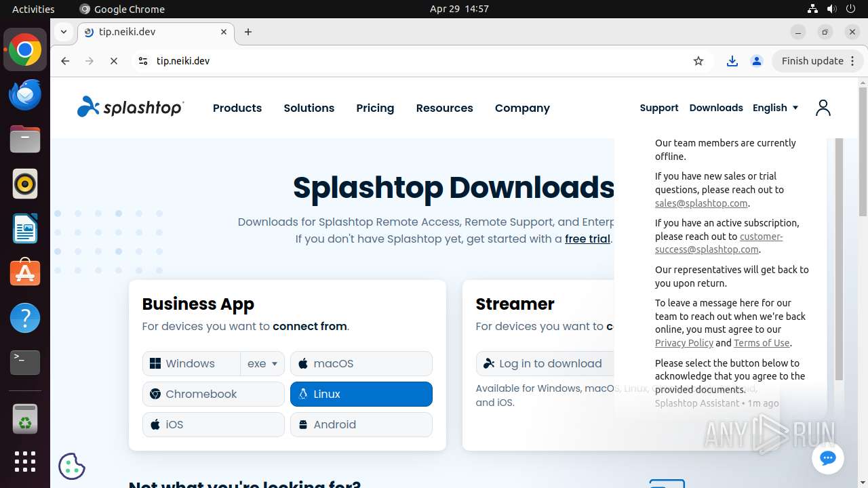The width and height of the screenshot is (868, 488).
Task: Open the exe installer type dropdown
Action: [x=262, y=363]
